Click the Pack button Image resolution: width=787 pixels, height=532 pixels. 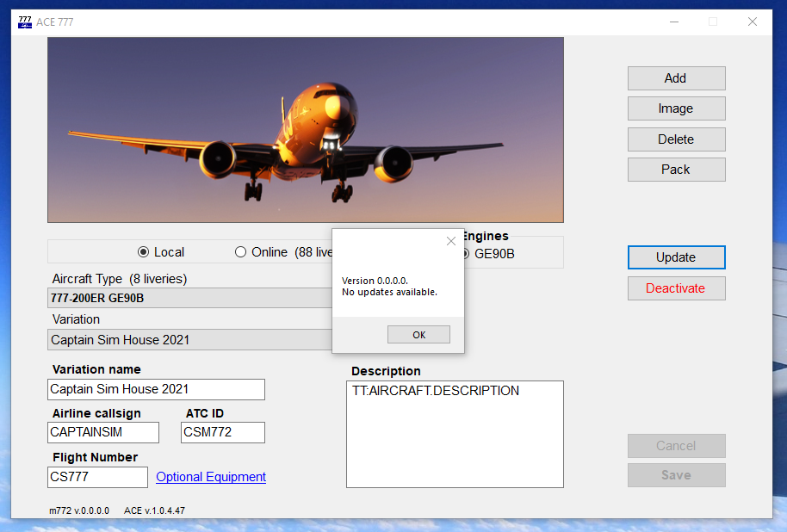(676, 169)
